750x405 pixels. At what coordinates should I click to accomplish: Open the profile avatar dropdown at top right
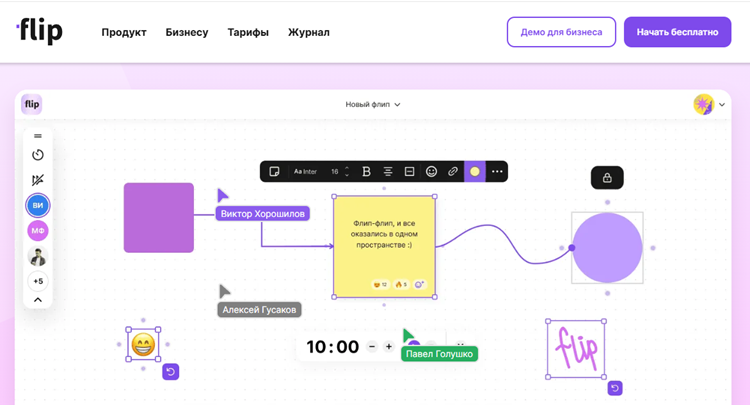pyautogui.click(x=709, y=104)
